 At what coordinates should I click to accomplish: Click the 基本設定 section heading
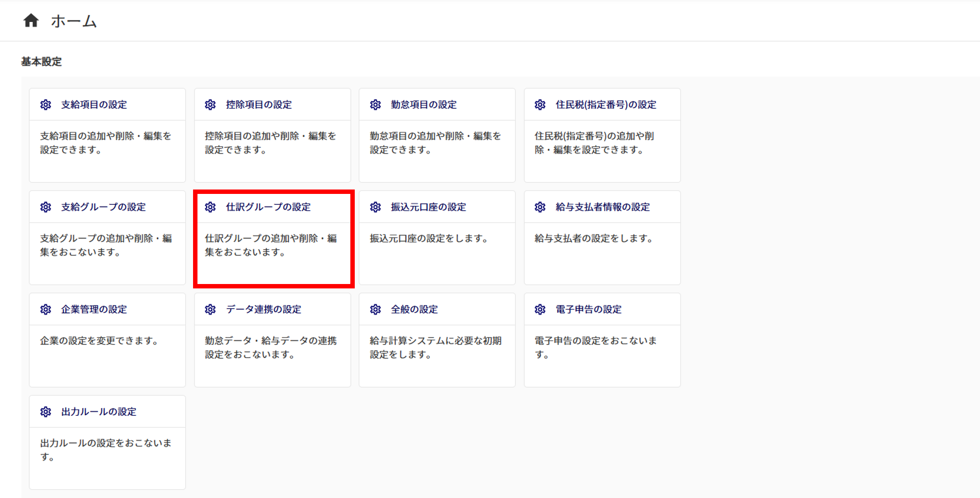click(x=41, y=62)
